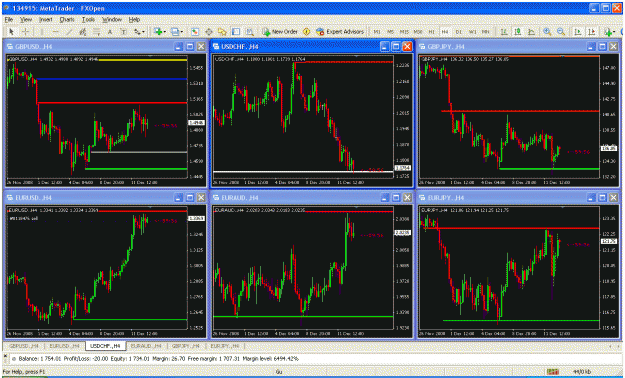Toggle chart auto scroll icon
625x378 pixels.
pos(578,32)
